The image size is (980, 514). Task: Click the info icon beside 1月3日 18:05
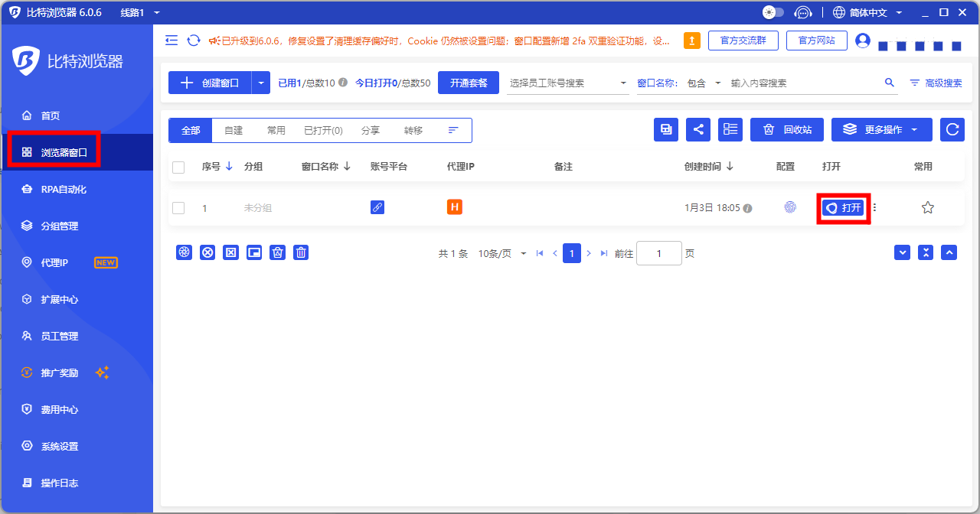pos(747,208)
